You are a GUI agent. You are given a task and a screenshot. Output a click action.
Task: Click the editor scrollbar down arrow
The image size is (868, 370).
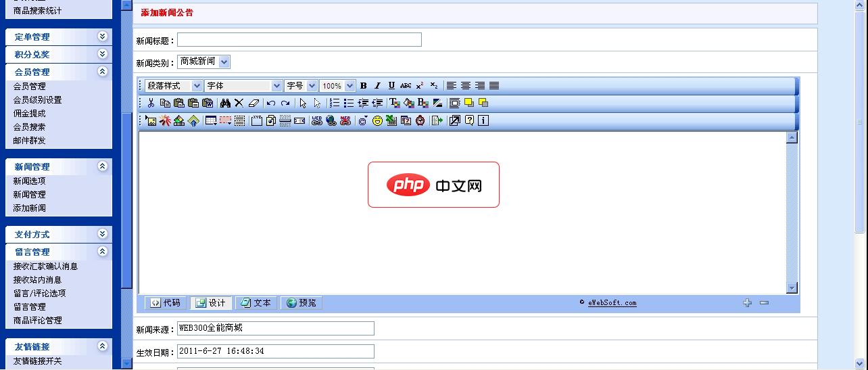pyautogui.click(x=792, y=288)
